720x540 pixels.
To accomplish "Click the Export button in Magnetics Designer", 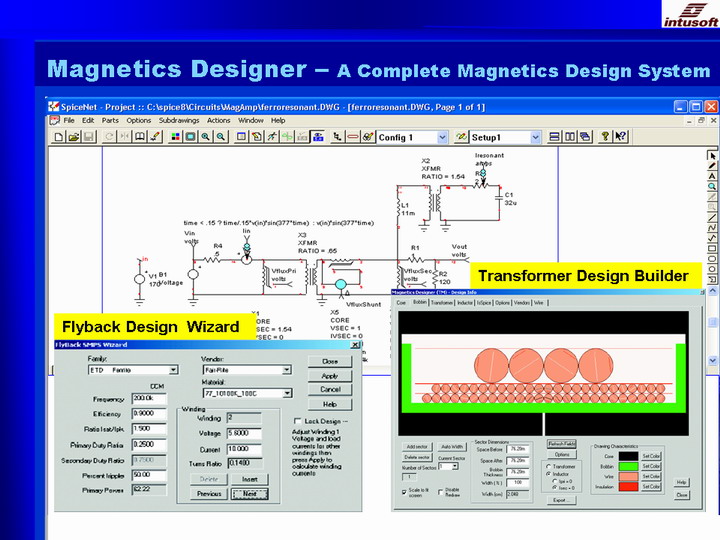I will tap(562, 500).
